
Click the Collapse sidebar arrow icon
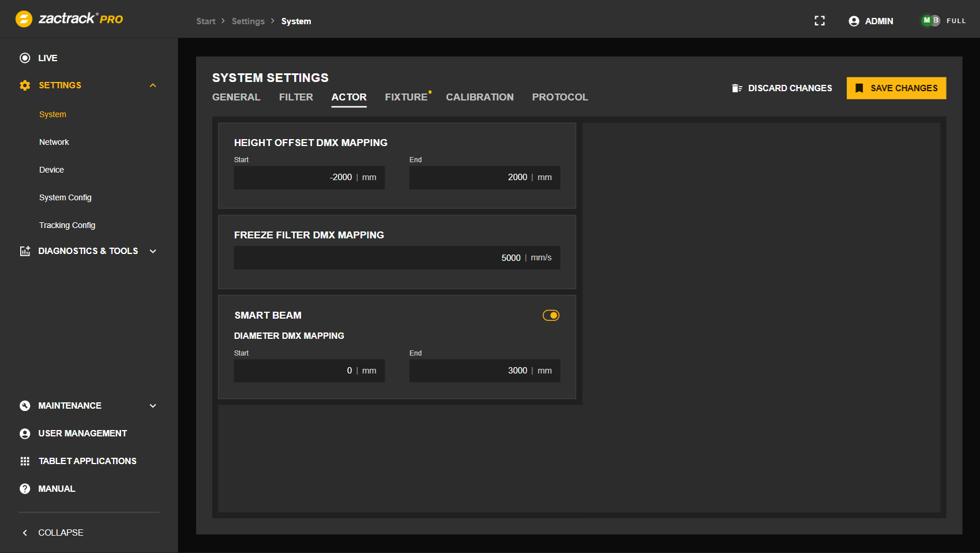pos(25,533)
